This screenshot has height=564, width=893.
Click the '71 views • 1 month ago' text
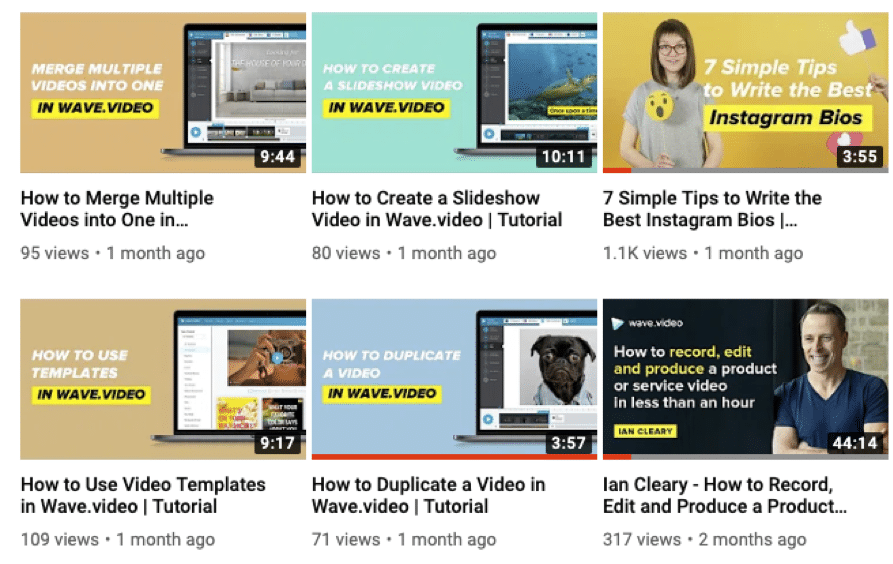[x=404, y=539]
